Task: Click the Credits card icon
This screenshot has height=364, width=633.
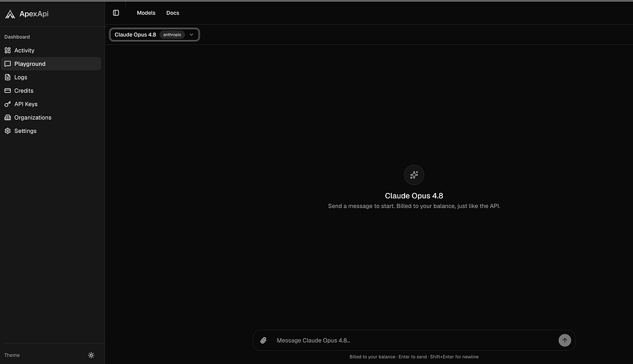Action: click(x=8, y=91)
